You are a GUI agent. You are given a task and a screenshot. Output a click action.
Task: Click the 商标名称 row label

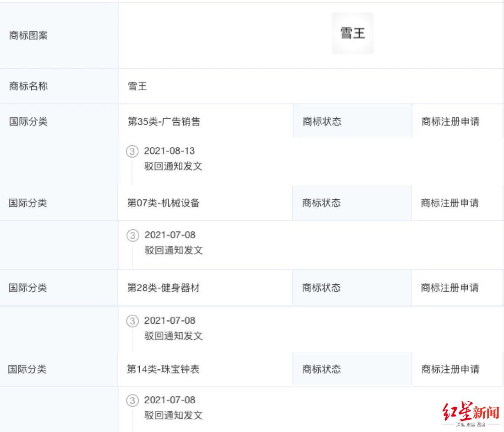(28, 86)
